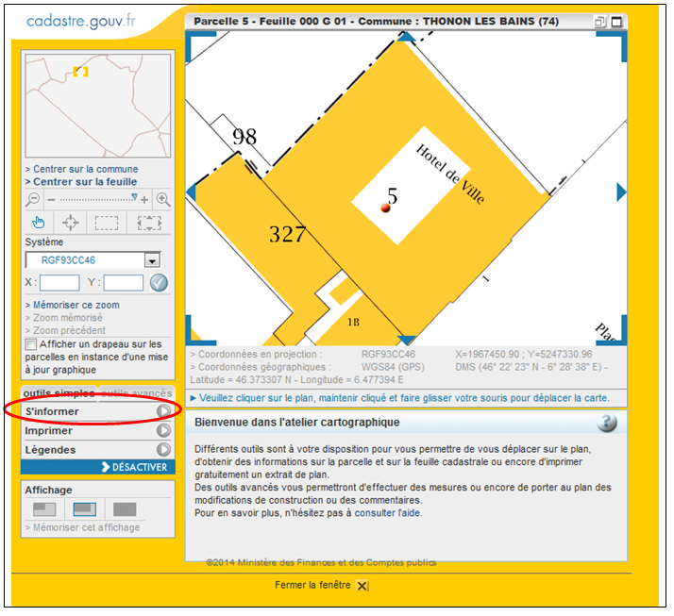The width and height of the screenshot is (674, 616).
Task: Switch to the outils simples tab
Action: tap(59, 392)
